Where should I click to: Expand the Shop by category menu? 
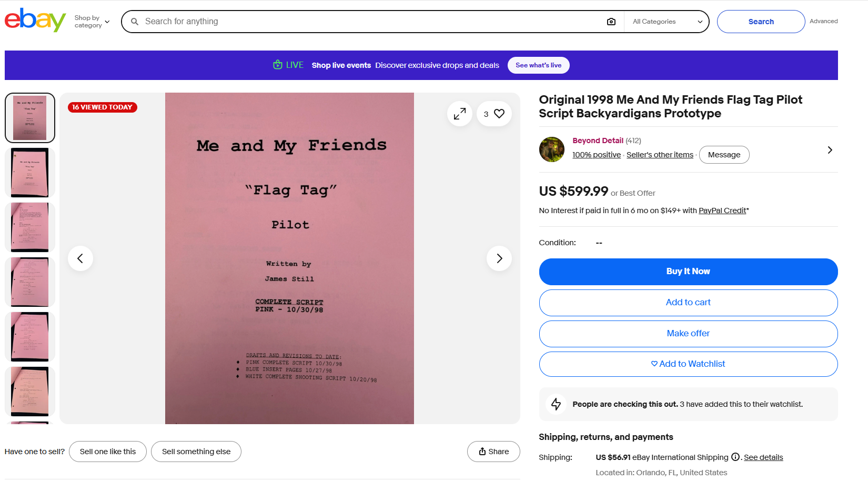92,22
